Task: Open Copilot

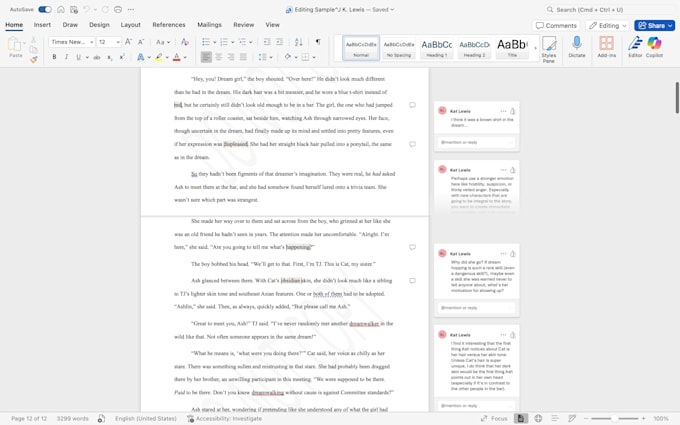Action: click(654, 47)
